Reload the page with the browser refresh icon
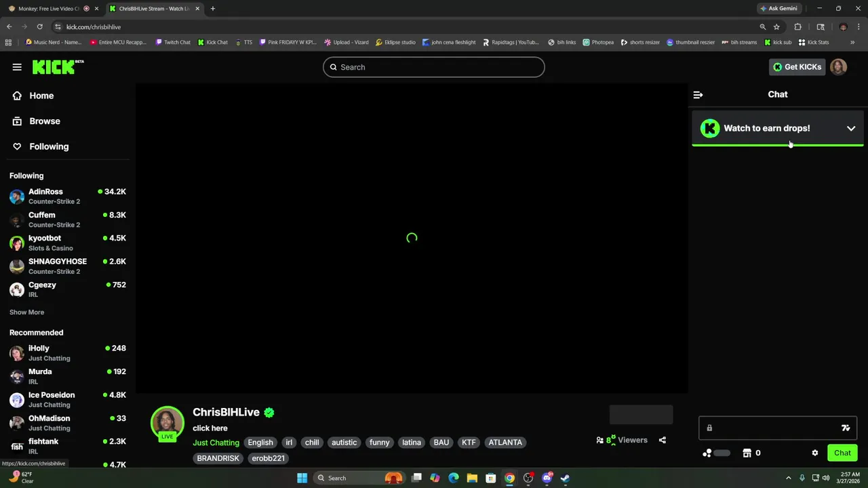 [39, 26]
